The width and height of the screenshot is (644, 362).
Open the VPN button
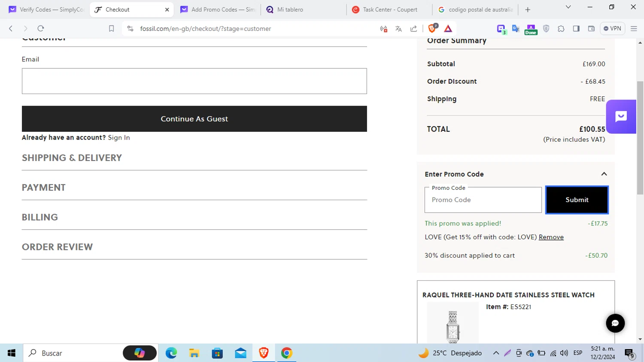coord(612,29)
